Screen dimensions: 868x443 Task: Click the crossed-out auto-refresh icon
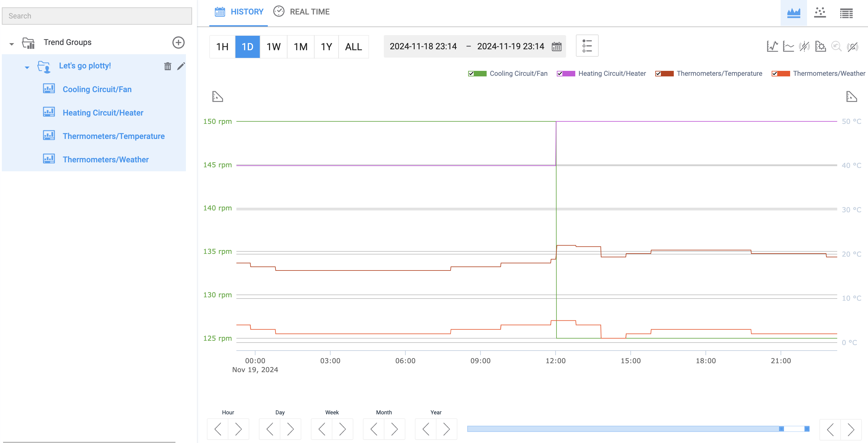pyautogui.click(x=853, y=46)
